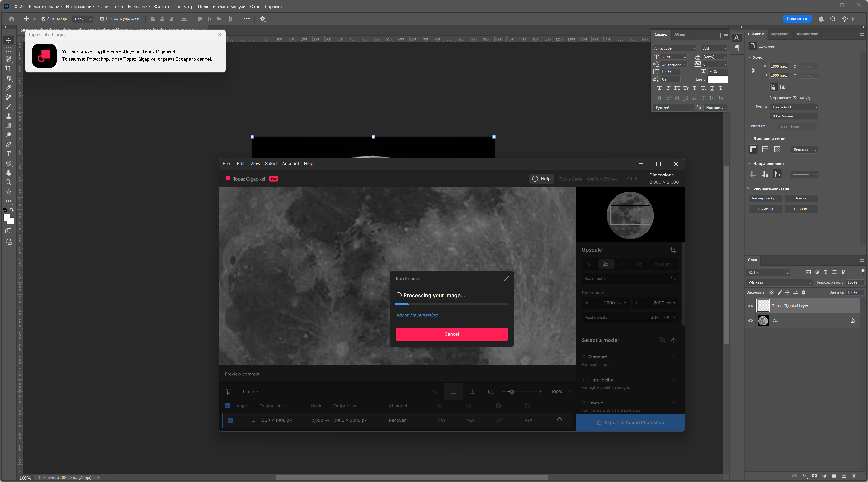The image size is (868, 482).
Task: Pick the Eyedropper tool
Action: point(8,88)
